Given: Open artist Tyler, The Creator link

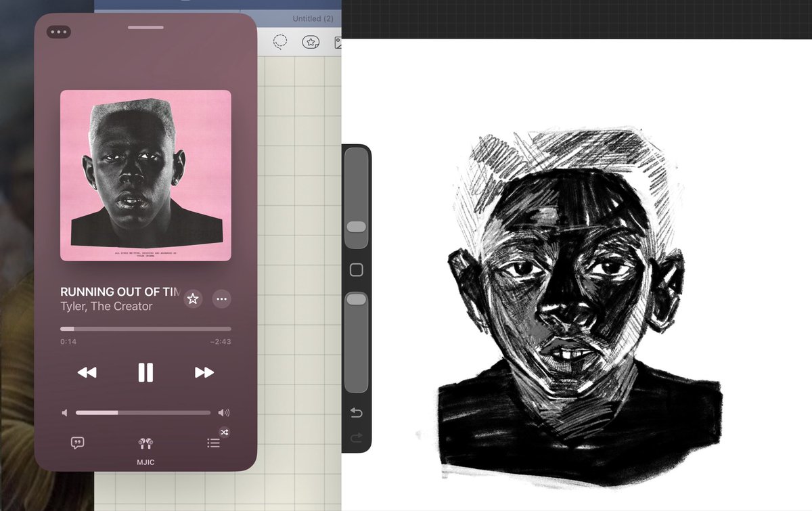Looking at the screenshot, I should point(106,307).
